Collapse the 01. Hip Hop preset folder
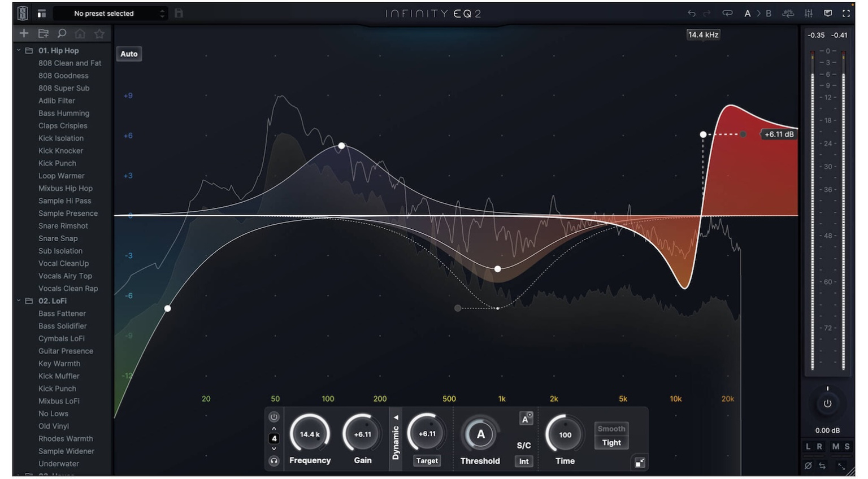The width and height of the screenshot is (868, 479). point(18,50)
